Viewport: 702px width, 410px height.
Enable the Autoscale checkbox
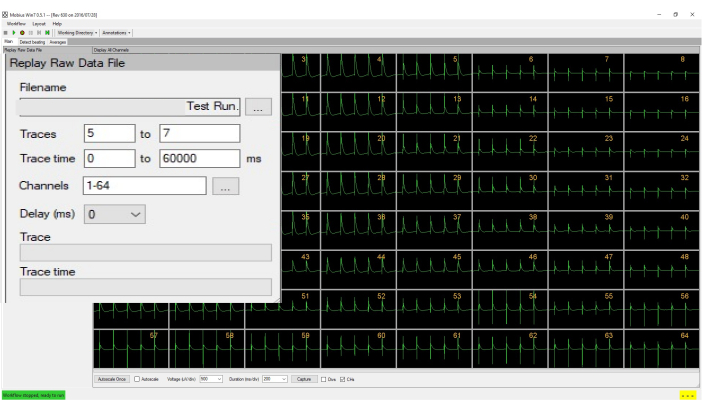(137, 380)
